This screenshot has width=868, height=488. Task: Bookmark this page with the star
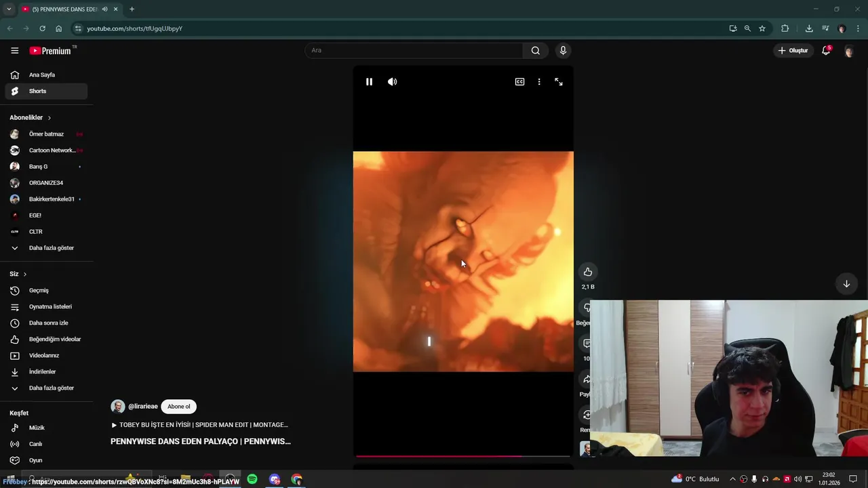coord(762,28)
